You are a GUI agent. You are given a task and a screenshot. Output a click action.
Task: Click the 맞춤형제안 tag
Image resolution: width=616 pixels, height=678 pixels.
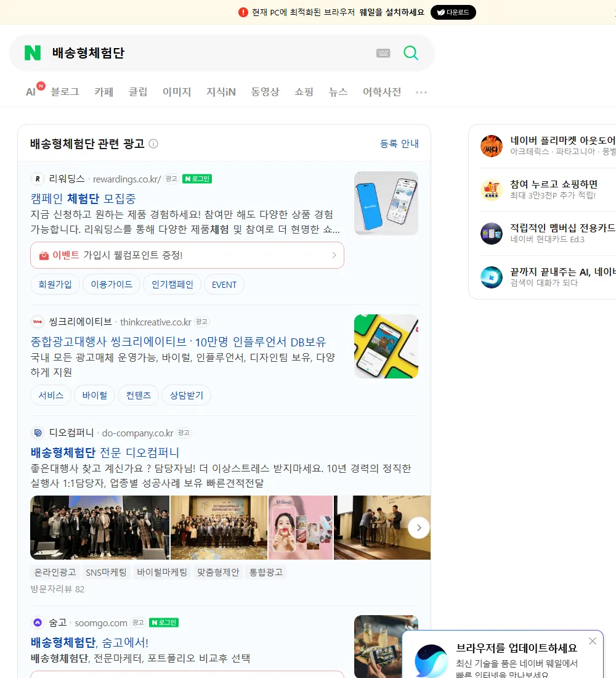coord(218,572)
